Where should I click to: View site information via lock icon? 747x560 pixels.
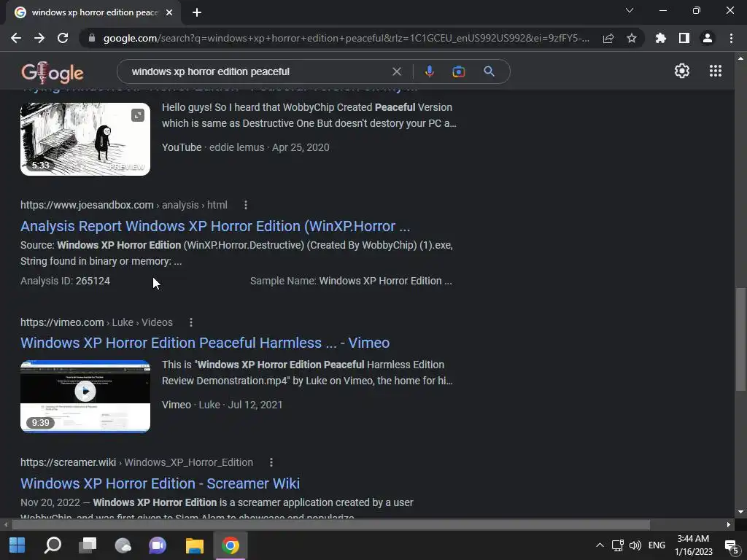click(92, 38)
